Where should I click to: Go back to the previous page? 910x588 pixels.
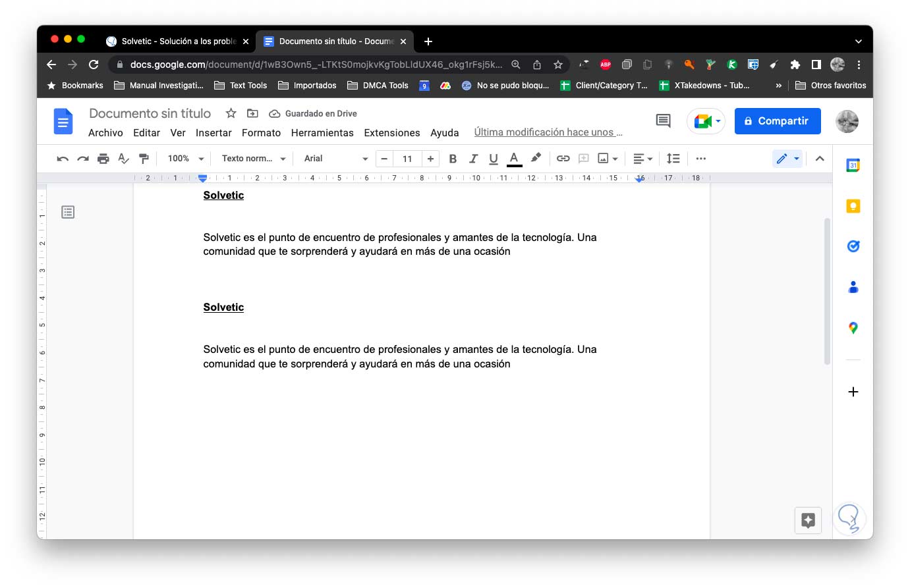point(51,65)
